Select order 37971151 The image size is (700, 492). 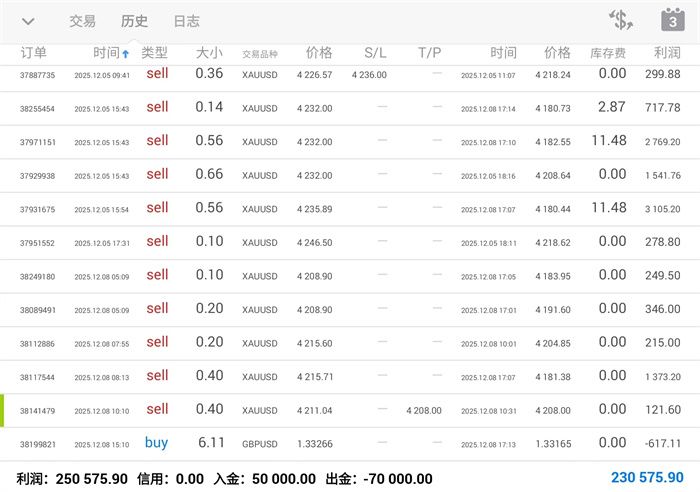(x=350, y=142)
